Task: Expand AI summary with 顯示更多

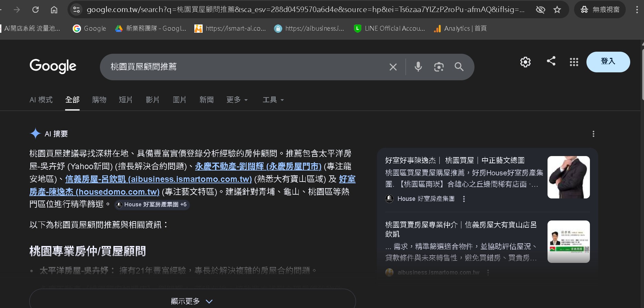Action: (x=192, y=301)
